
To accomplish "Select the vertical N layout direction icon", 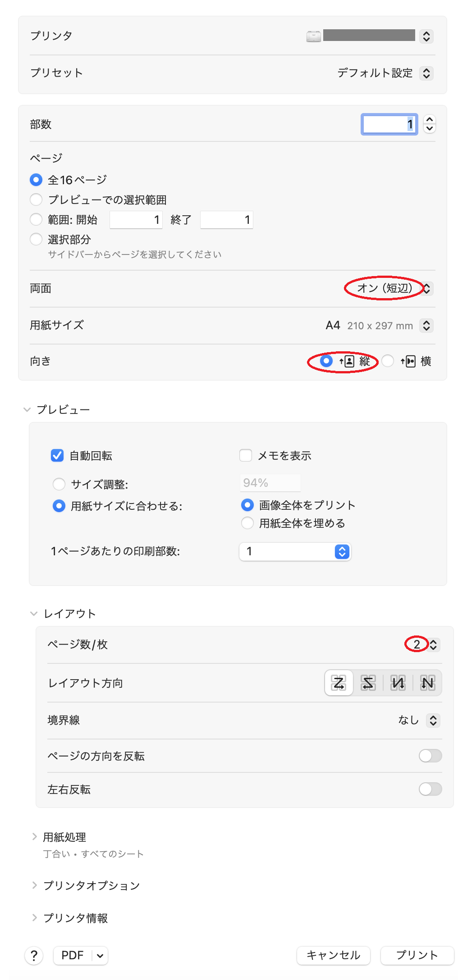I will pos(397,683).
